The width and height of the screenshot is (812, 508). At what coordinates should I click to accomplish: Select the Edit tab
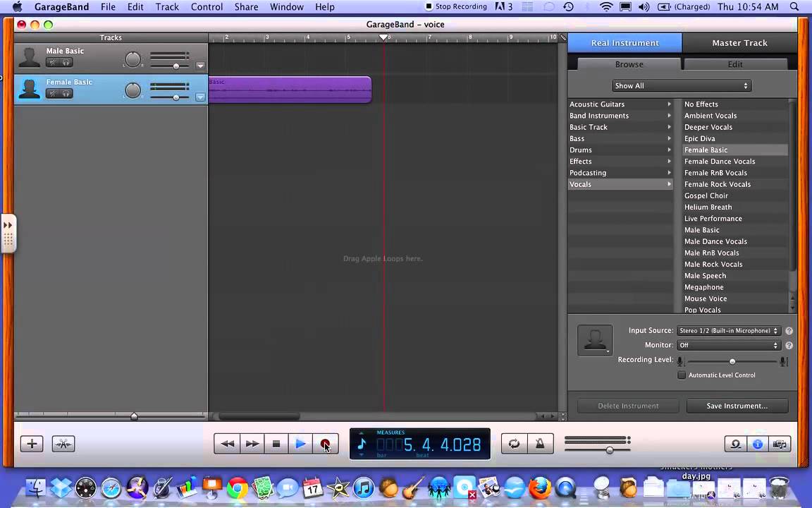coord(735,64)
